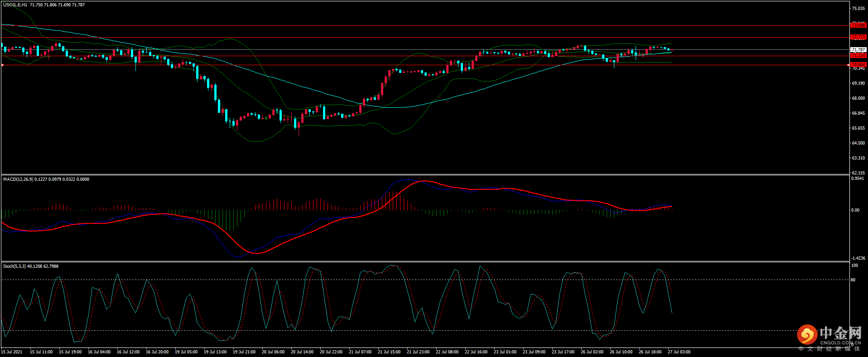868x357 pixels.
Task: Click the 15 Jul 2021 date label
Action: tap(12, 352)
